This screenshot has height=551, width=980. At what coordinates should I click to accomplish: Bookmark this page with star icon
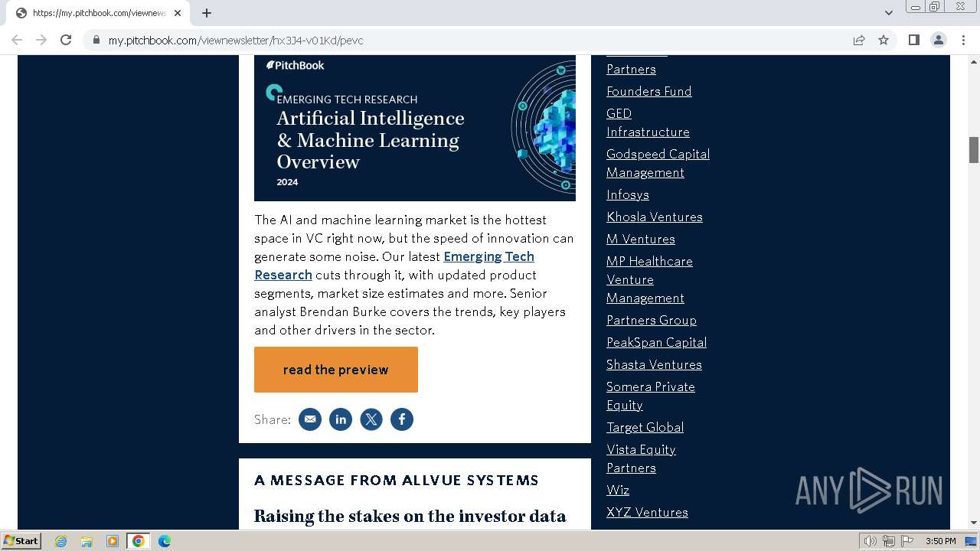coord(884,40)
